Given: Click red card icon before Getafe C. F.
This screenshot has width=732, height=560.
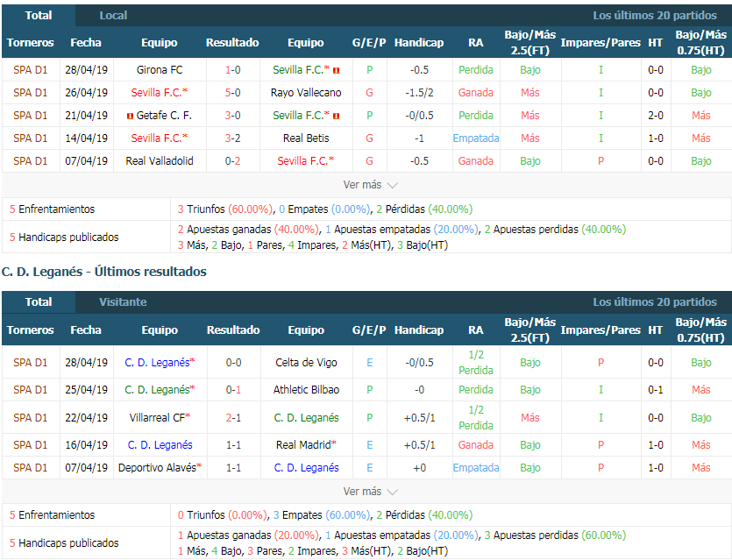Looking at the screenshot, I should [131, 117].
